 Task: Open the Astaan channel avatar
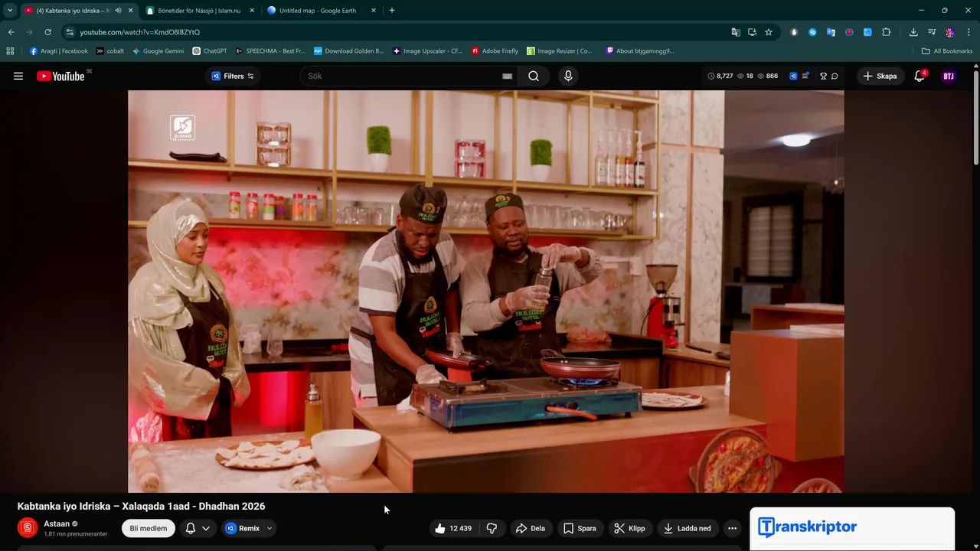point(28,528)
